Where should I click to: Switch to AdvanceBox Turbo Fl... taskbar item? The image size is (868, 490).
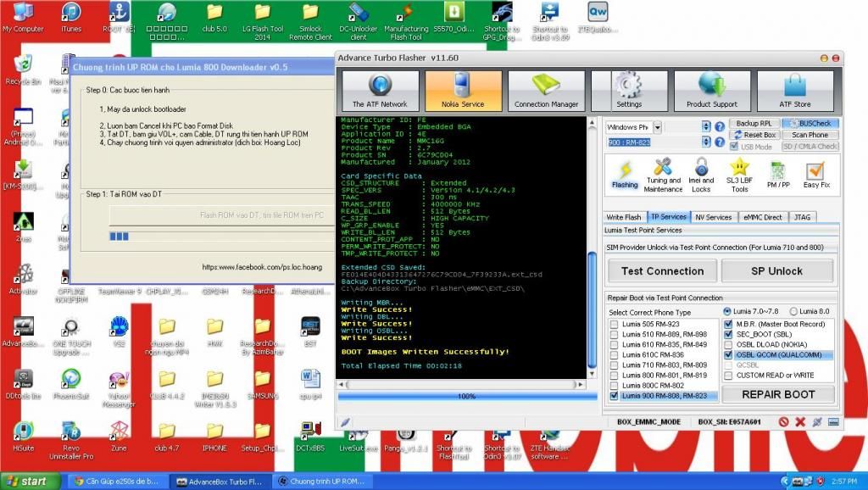[220, 482]
